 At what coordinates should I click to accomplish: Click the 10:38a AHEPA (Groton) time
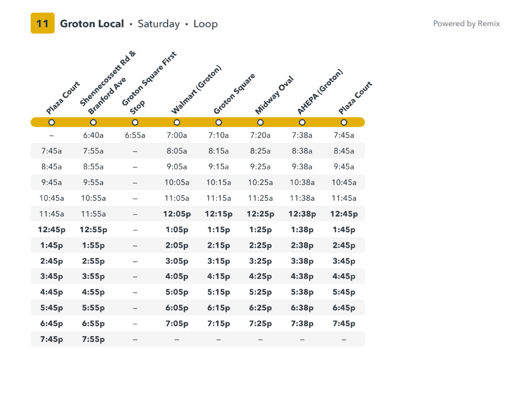pyautogui.click(x=302, y=182)
